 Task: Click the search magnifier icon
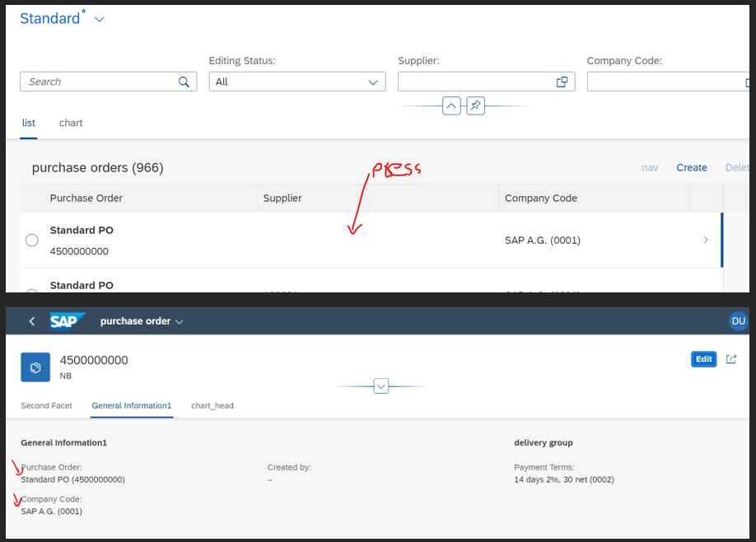pyautogui.click(x=184, y=82)
